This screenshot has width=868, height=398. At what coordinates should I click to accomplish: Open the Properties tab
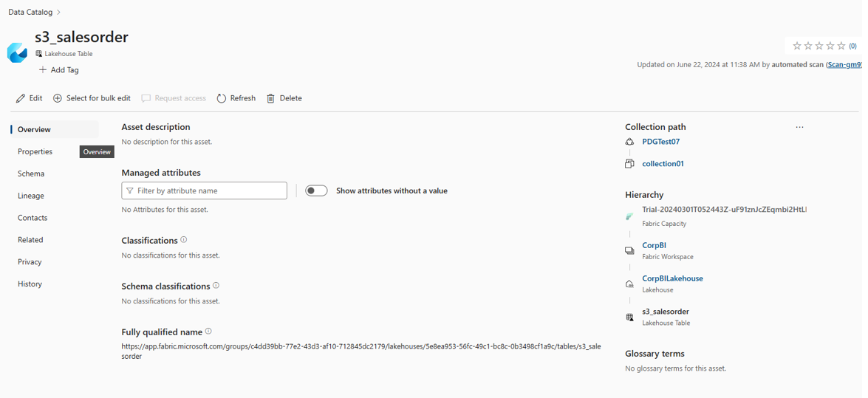[35, 151]
